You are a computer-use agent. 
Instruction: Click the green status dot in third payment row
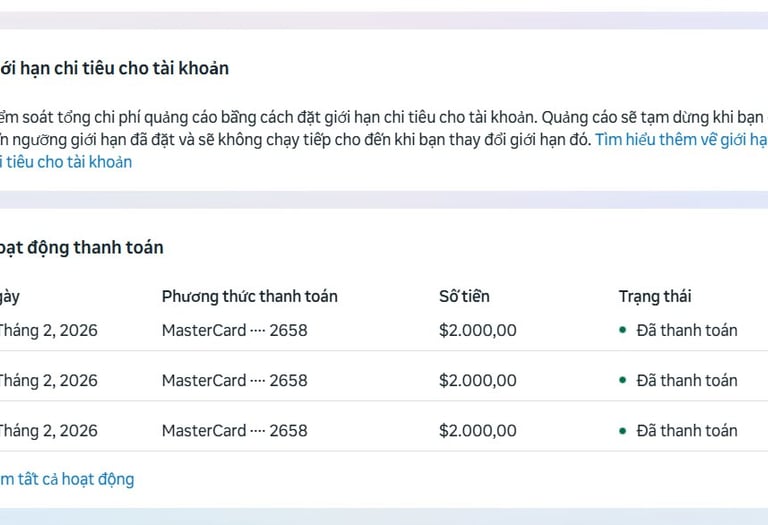pos(622,430)
